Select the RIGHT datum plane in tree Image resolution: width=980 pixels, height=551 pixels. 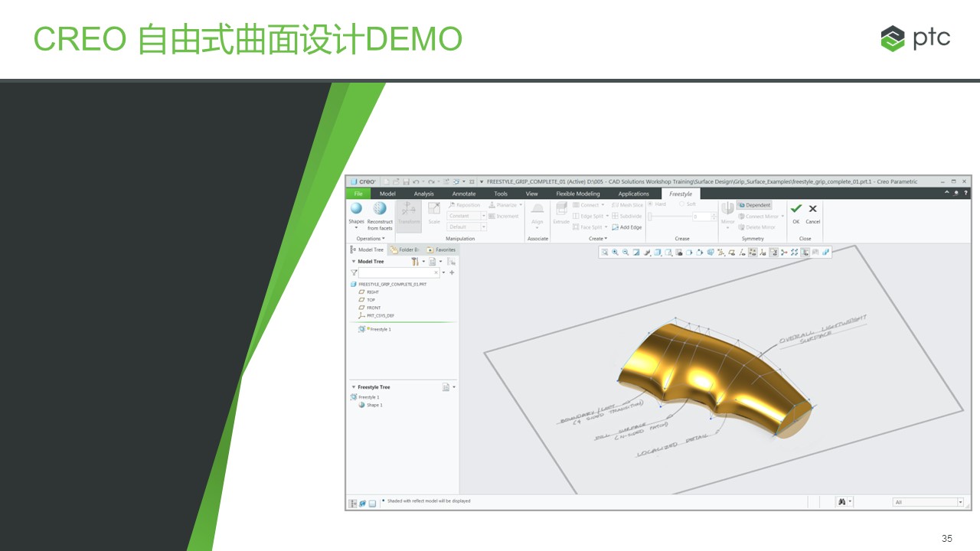369,292
